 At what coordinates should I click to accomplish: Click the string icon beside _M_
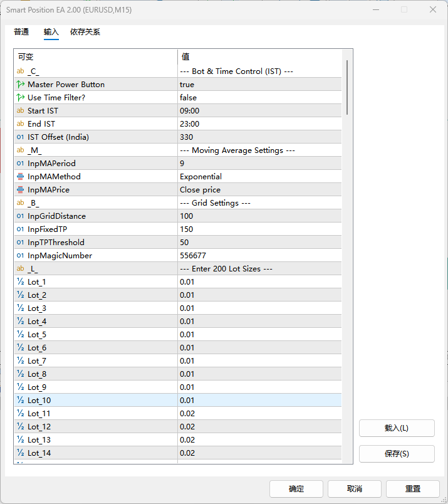pyautogui.click(x=20, y=150)
